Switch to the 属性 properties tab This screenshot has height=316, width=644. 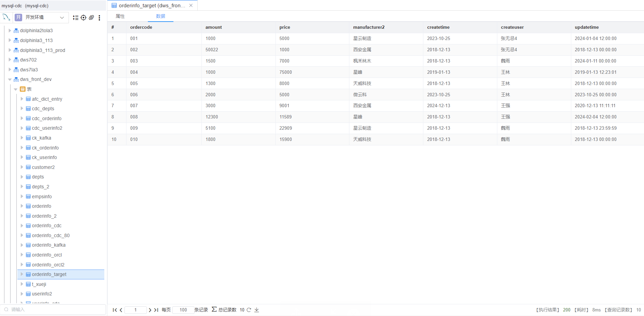coord(120,16)
